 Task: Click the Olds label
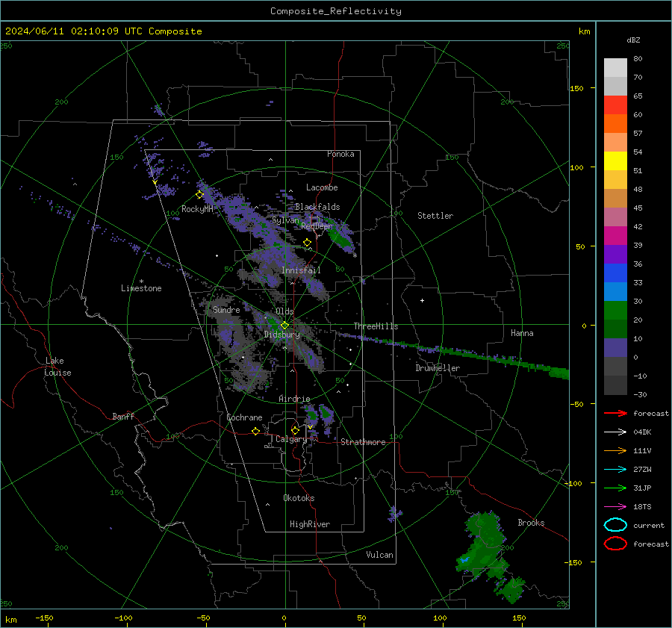pyautogui.click(x=284, y=311)
